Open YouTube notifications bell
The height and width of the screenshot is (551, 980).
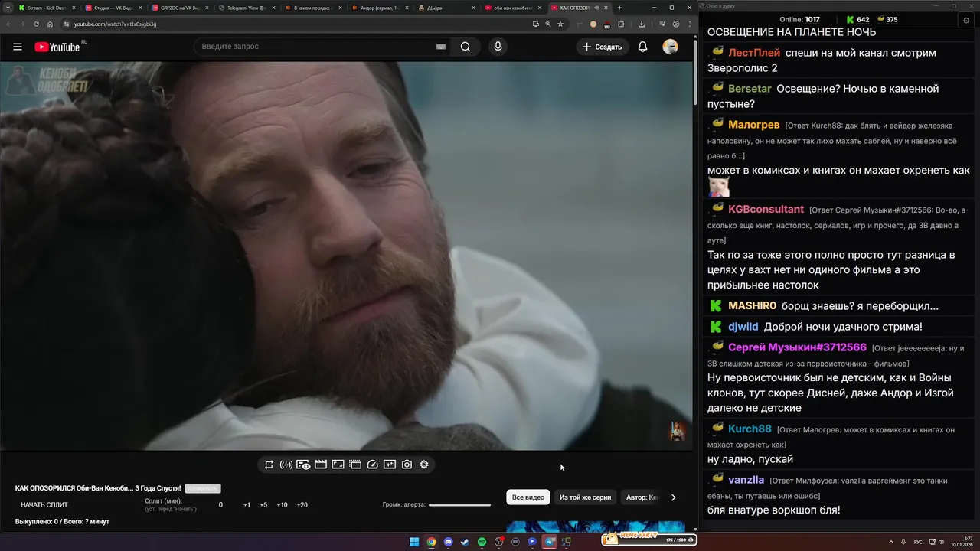coord(642,47)
